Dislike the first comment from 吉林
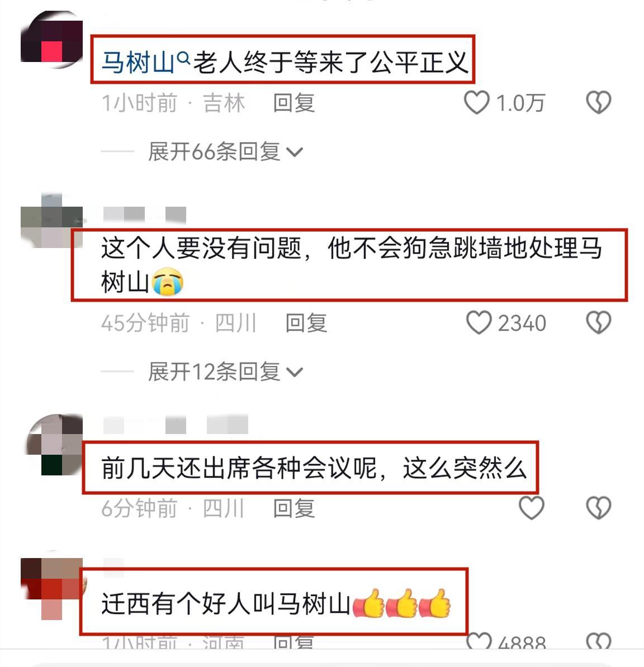 599,103
